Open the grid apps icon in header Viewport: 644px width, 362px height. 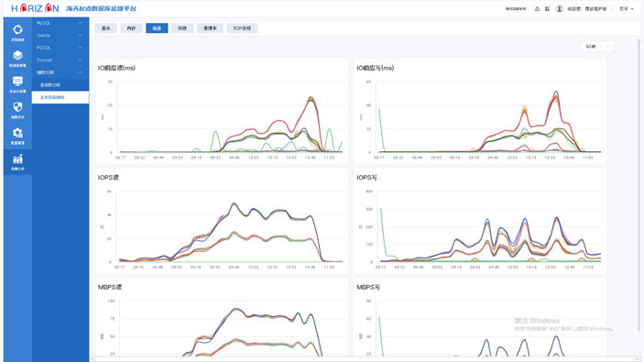(547, 8)
